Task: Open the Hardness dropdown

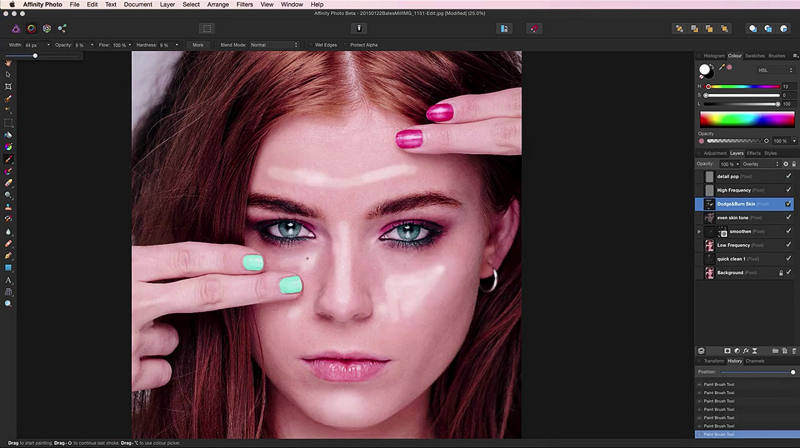Action: [177, 45]
